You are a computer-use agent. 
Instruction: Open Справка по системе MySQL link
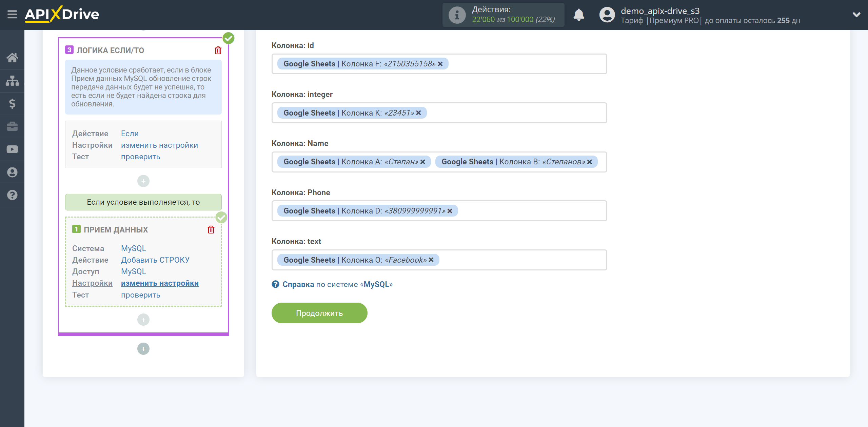pos(337,285)
